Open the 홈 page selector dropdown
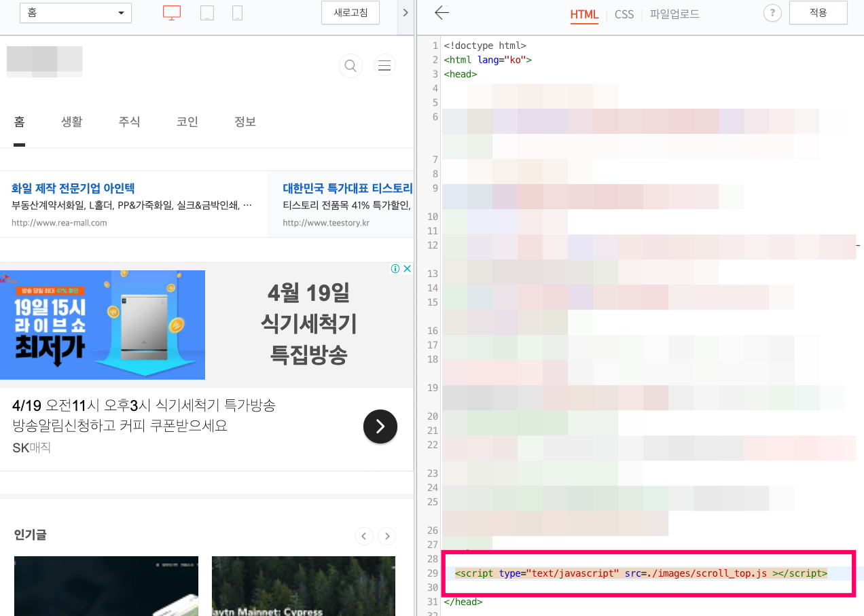This screenshot has height=616, width=864. tap(76, 13)
